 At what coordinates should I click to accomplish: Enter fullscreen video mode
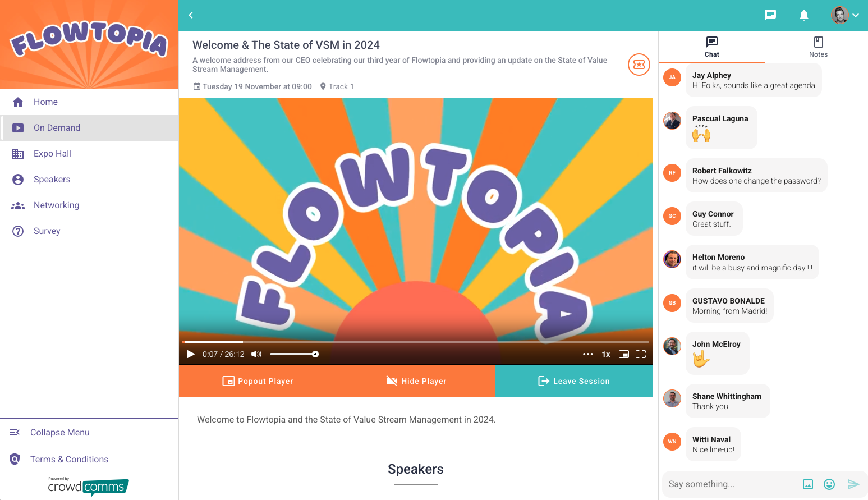point(641,354)
